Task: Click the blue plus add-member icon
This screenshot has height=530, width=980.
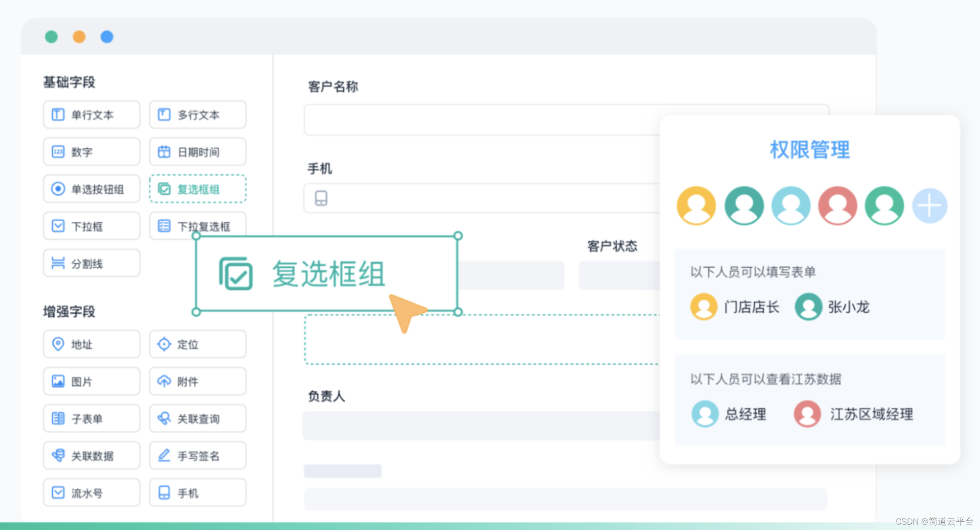Action: [929, 206]
